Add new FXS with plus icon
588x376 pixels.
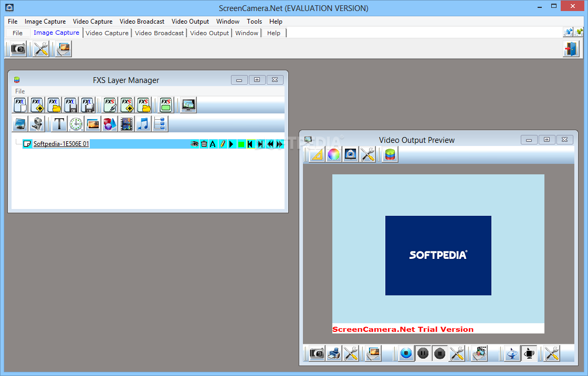tap(127, 105)
